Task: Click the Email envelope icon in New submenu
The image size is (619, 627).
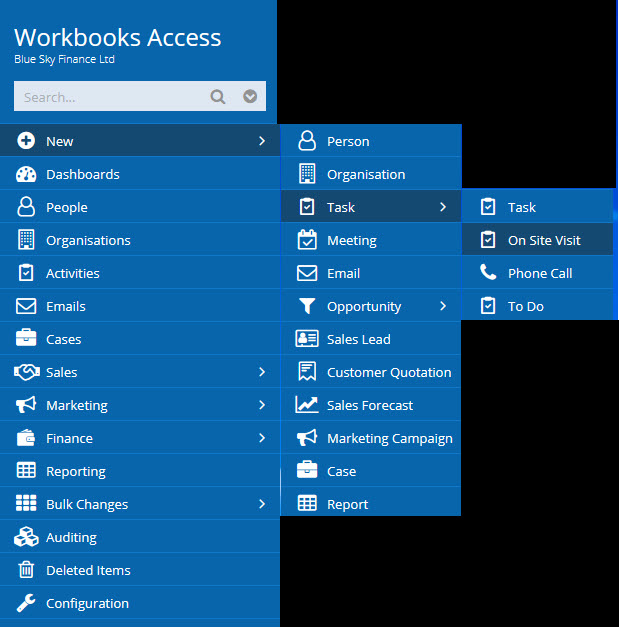Action: point(307,273)
